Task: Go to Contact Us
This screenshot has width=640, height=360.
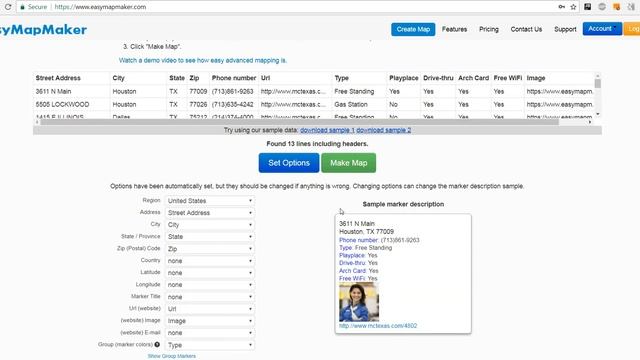Action: click(526, 29)
